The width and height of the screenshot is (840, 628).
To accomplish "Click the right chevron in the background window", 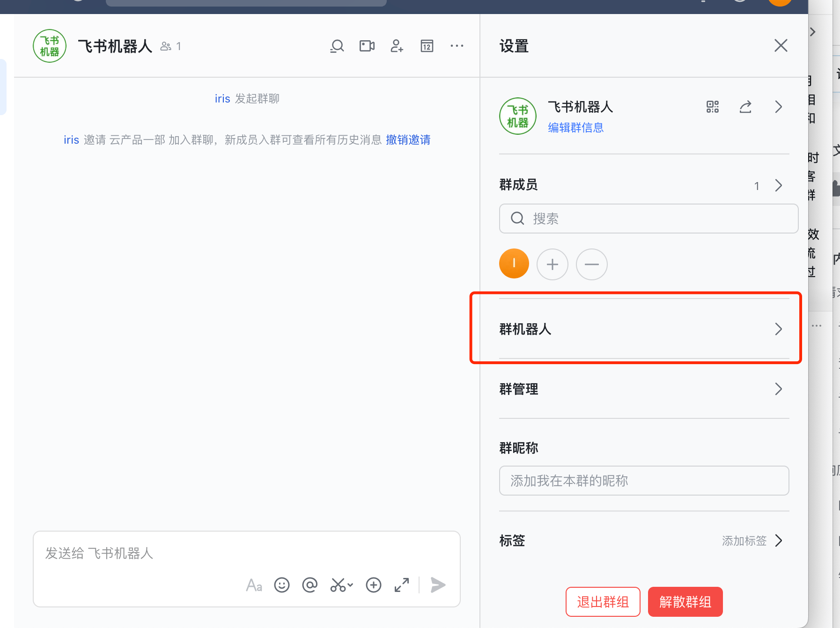I will tap(813, 32).
